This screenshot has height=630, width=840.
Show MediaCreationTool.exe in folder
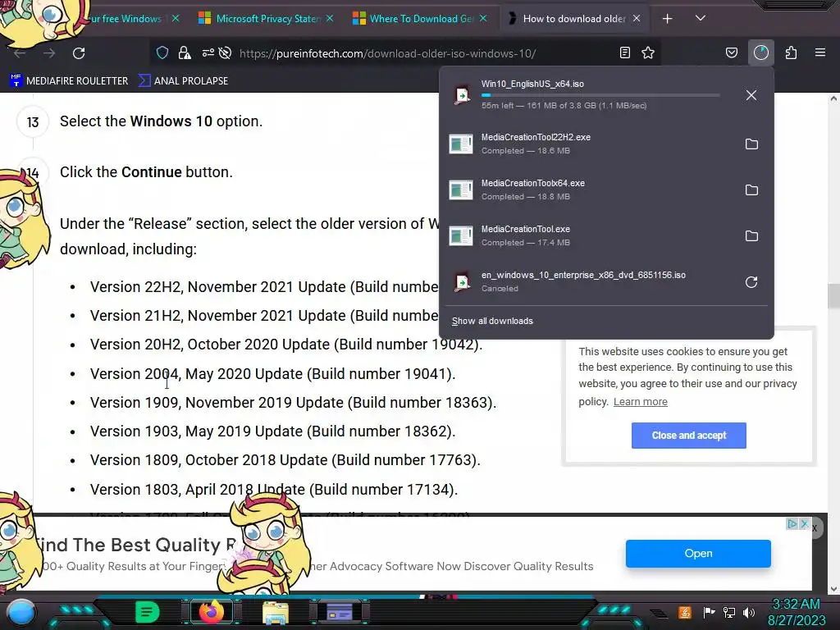click(x=751, y=236)
